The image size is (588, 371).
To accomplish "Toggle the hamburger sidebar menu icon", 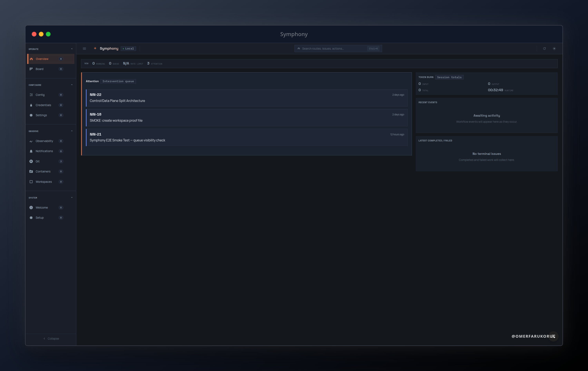I will [84, 49].
